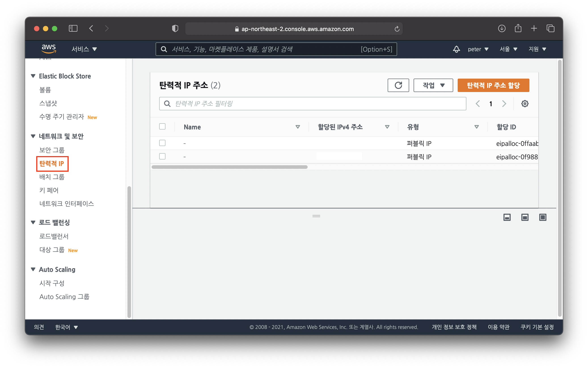
Task: Check the first elastic IP row checkbox
Action: pyautogui.click(x=162, y=143)
